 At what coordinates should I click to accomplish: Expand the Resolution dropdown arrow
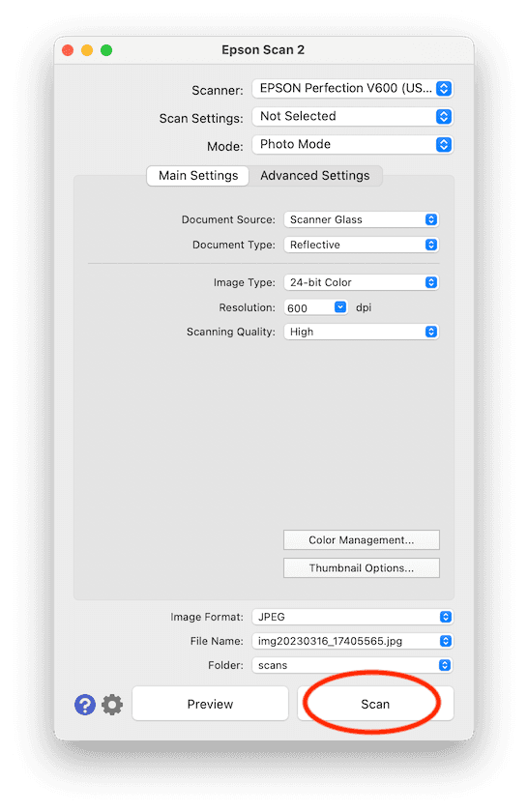(x=340, y=307)
